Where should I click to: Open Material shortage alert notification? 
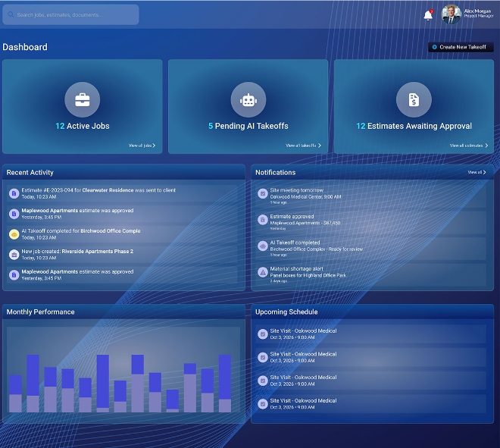(x=371, y=274)
